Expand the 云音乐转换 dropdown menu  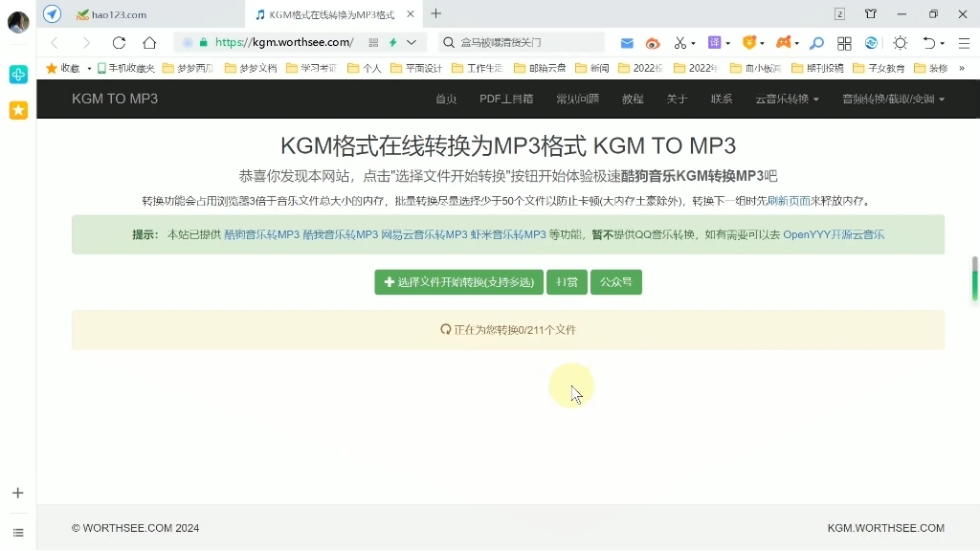click(x=785, y=99)
